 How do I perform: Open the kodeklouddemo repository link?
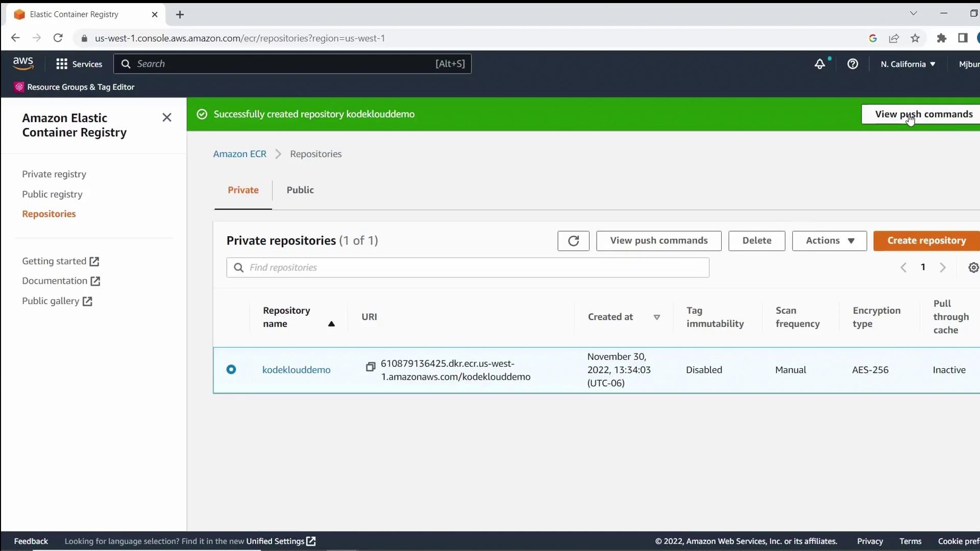tap(296, 370)
